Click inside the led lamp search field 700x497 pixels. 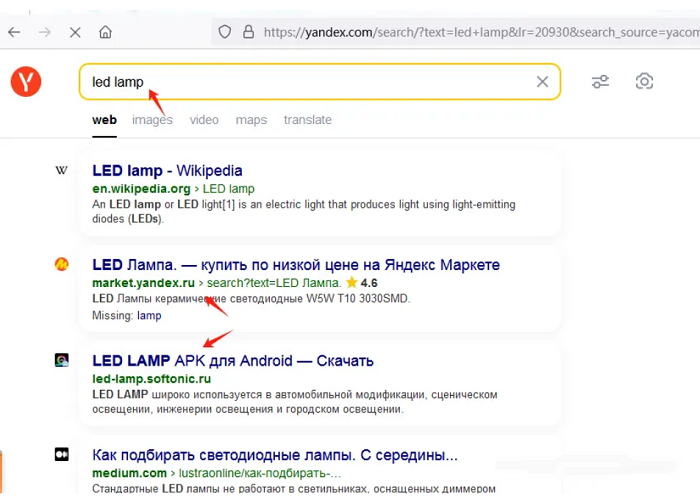320,82
